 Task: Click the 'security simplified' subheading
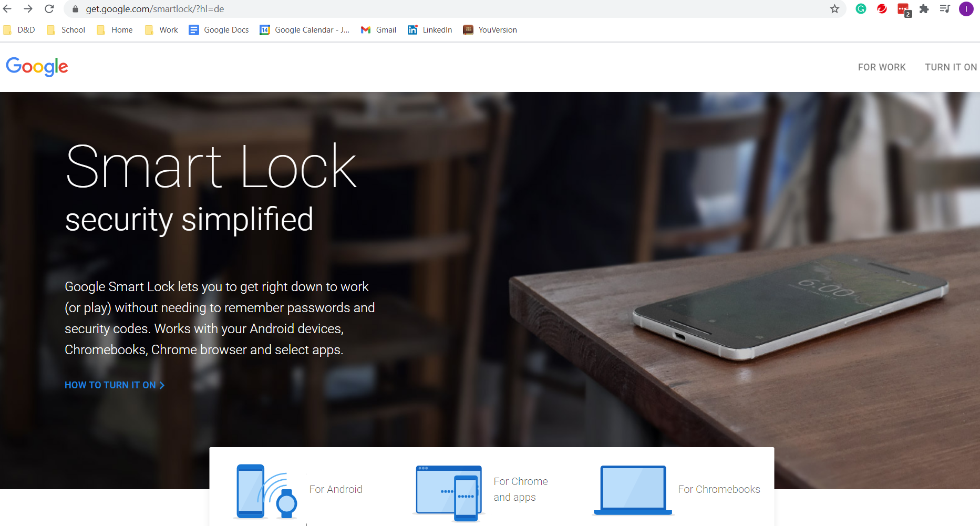[189, 220]
